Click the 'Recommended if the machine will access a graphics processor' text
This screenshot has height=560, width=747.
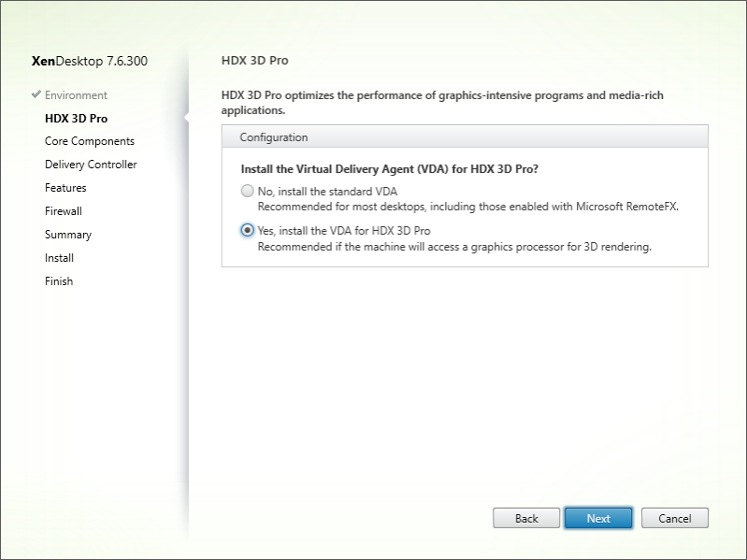[453, 247]
